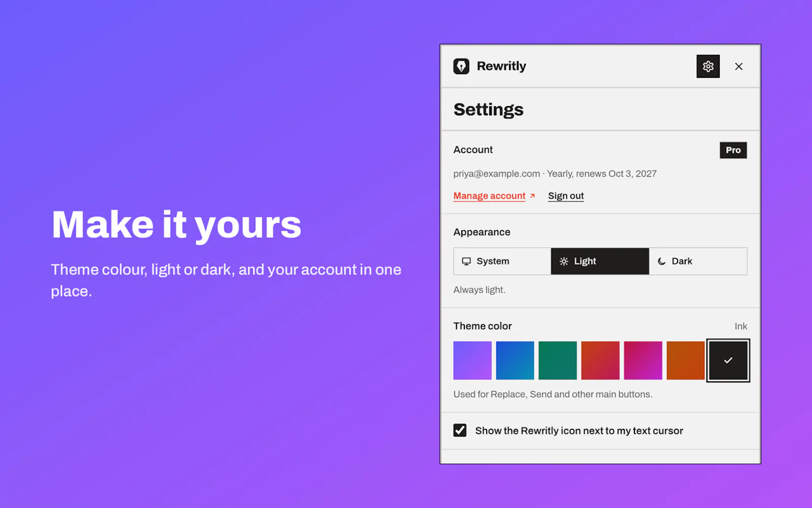Select Light appearance mode
The height and width of the screenshot is (508, 812).
pyautogui.click(x=600, y=261)
